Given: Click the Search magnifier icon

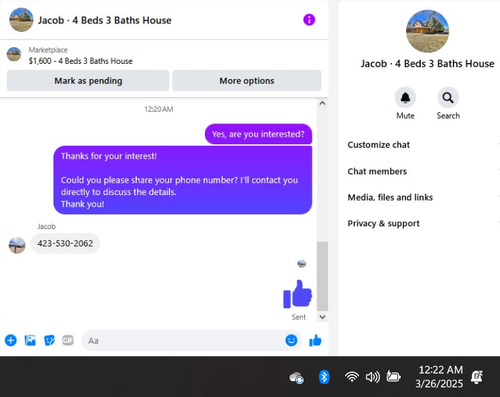Looking at the screenshot, I should click(448, 98).
